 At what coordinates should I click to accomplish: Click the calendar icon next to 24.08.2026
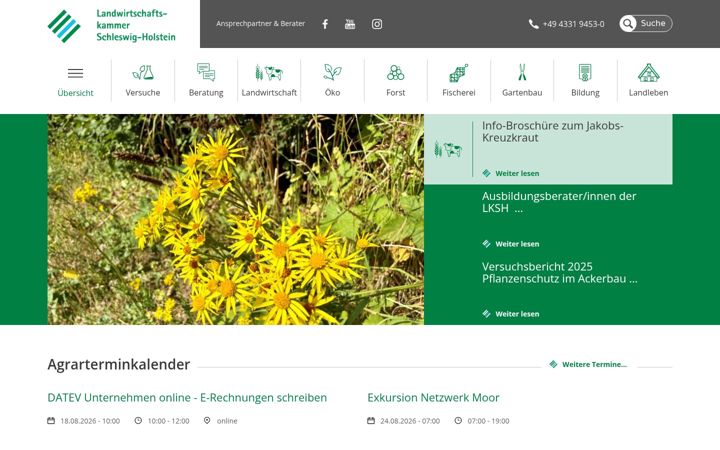pos(371,421)
